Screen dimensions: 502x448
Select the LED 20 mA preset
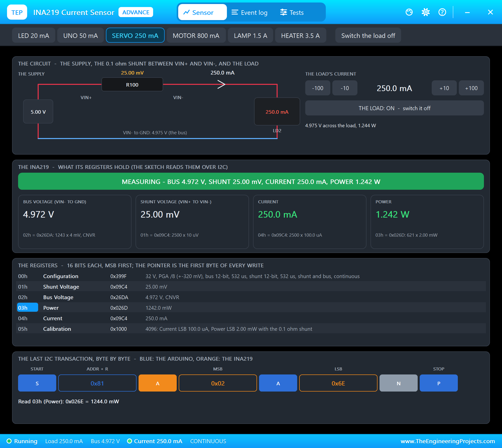pyautogui.click(x=34, y=36)
